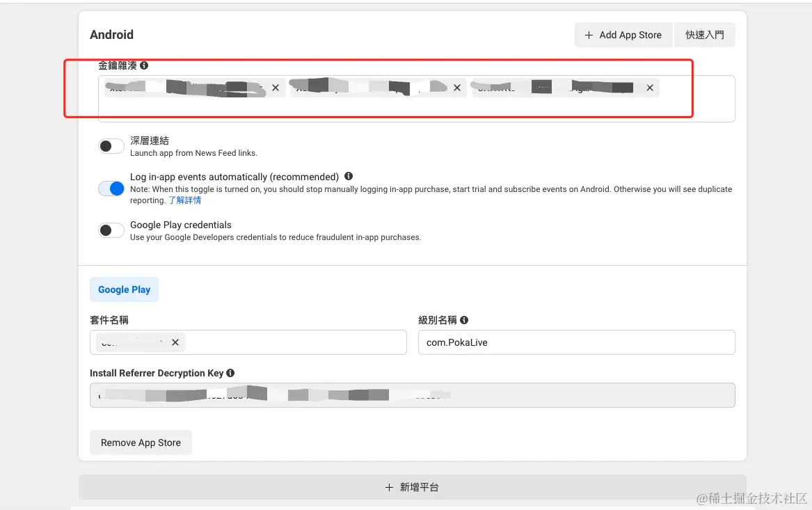The width and height of the screenshot is (812, 510).
Task: Click inside the key hashes input box
Action: pyautogui.click(x=416, y=99)
